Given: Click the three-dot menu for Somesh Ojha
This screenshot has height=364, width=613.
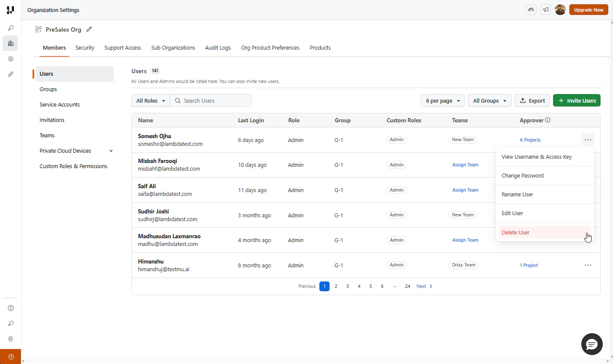Looking at the screenshot, I should (x=588, y=140).
